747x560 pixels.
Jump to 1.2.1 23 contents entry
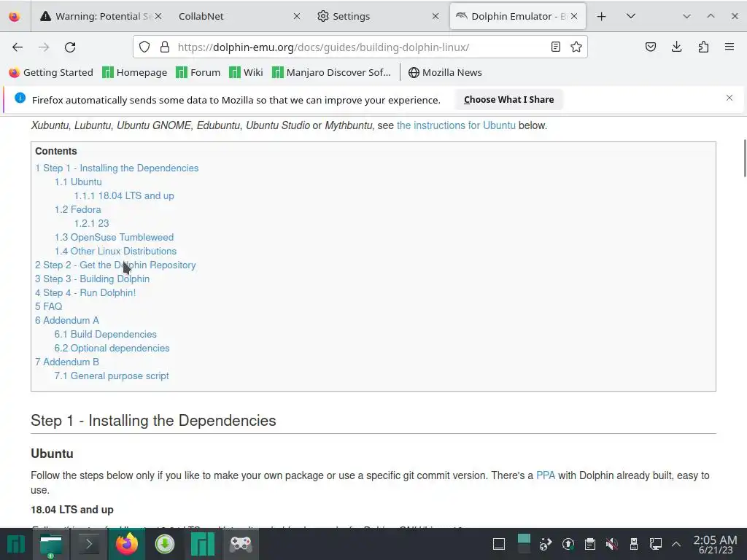coord(91,223)
